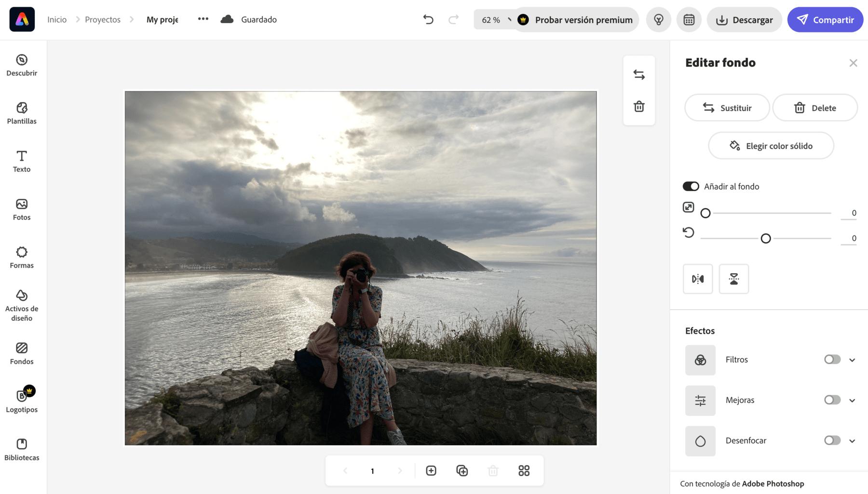Duplicate the current page

point(462,470)
